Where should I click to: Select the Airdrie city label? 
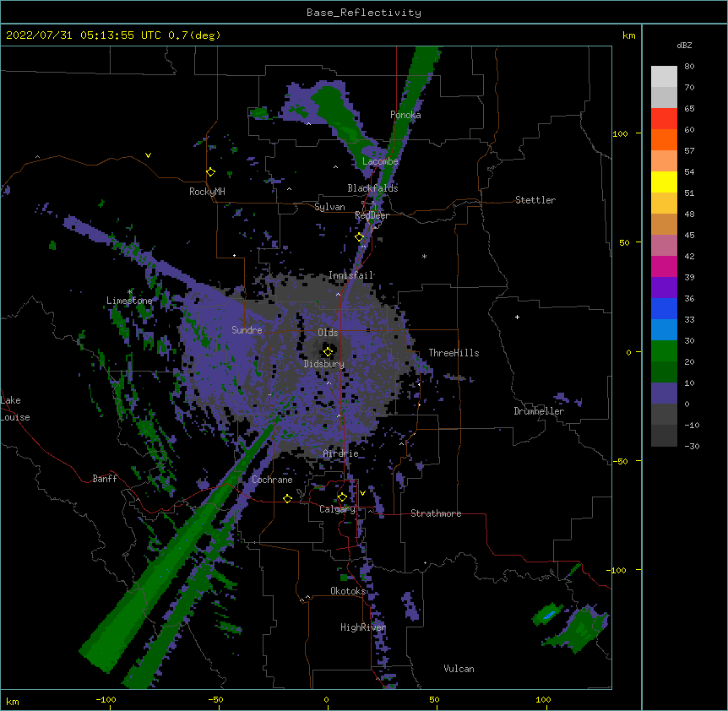pyautogui.click(x=341, y=453)
